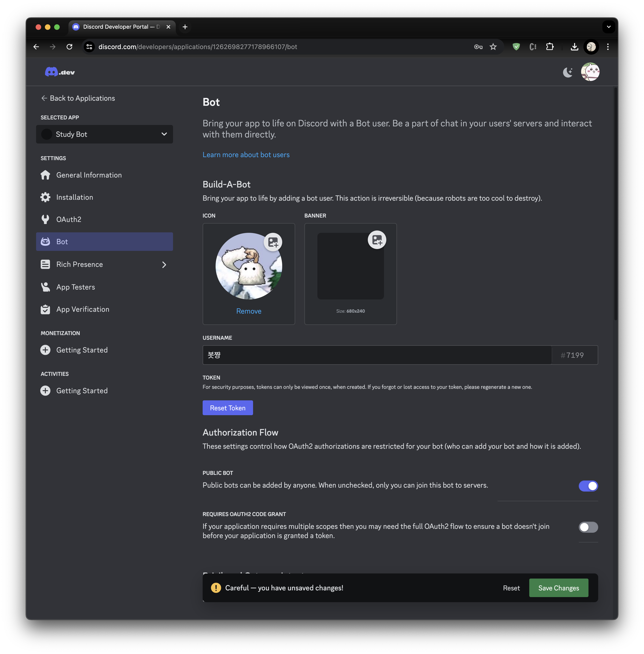The width and height of the screenshot is (644, 654).
Task: Open General Information settings
Action: [x=105, y=175]
